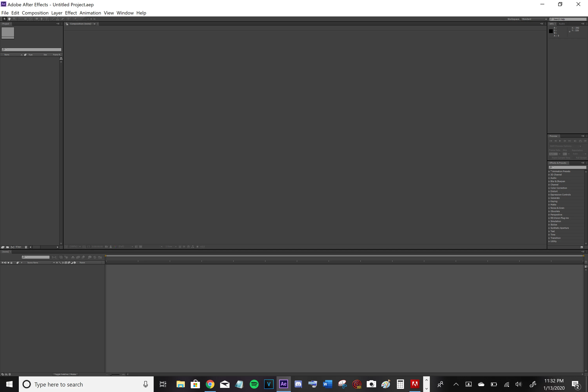Click the delete trash icon in the Project panel

[x=26, y=247]
